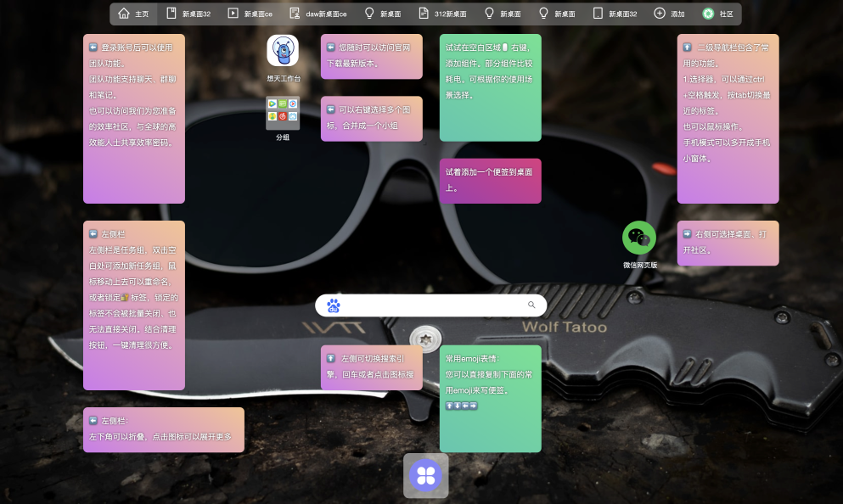This screenshot has width=843, height=504.
Task: Click the magnifier search icon
Action: coord(531,305)
